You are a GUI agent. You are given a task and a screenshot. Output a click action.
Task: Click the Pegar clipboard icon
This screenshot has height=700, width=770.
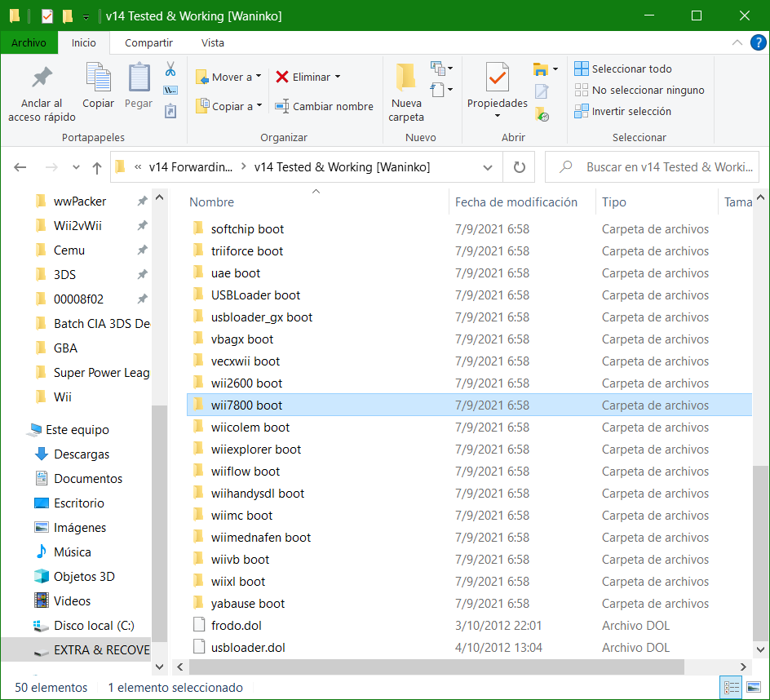coord(139,78)
